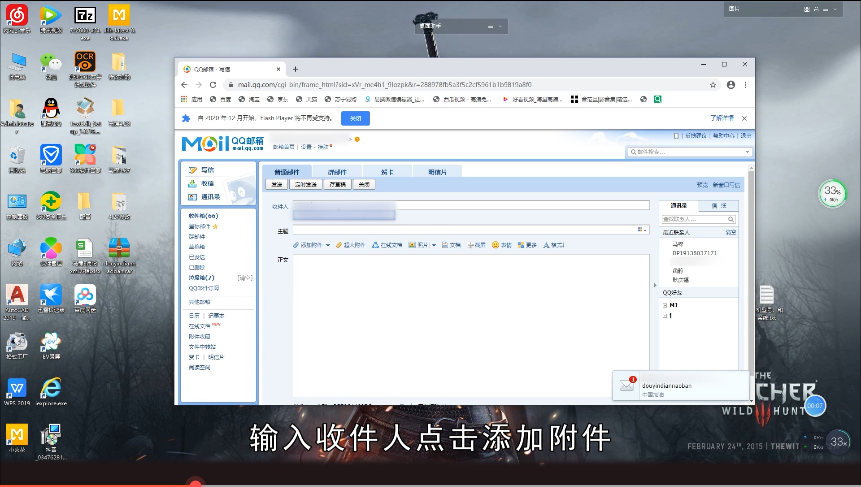Viewport: 861px width, 487px height.
Task: Click in the subject input field
Action: pyautogui.click(x=471, y=230)
